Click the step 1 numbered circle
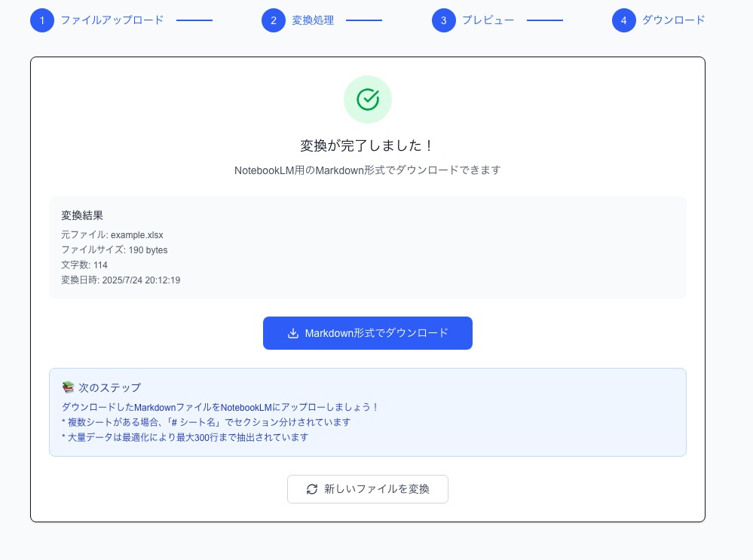 pos(42,20)
